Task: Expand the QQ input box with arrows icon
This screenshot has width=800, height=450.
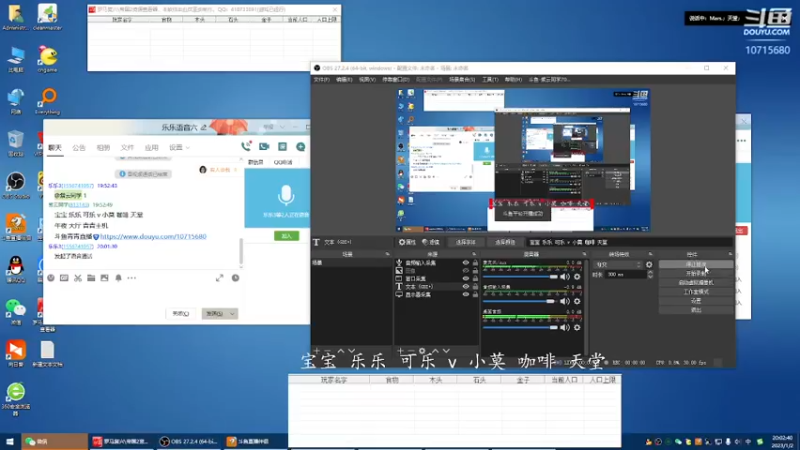Action: 219,278
